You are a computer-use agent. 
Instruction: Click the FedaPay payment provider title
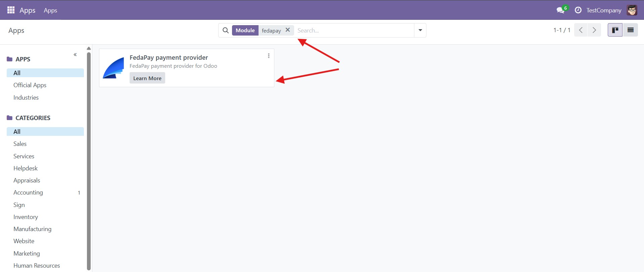coord(169,58)
